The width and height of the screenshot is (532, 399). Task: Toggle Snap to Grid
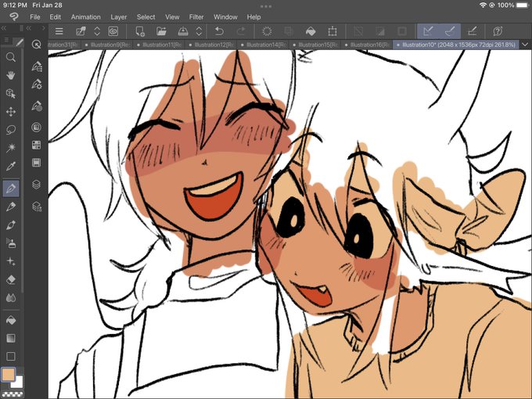tap(472, 31)
